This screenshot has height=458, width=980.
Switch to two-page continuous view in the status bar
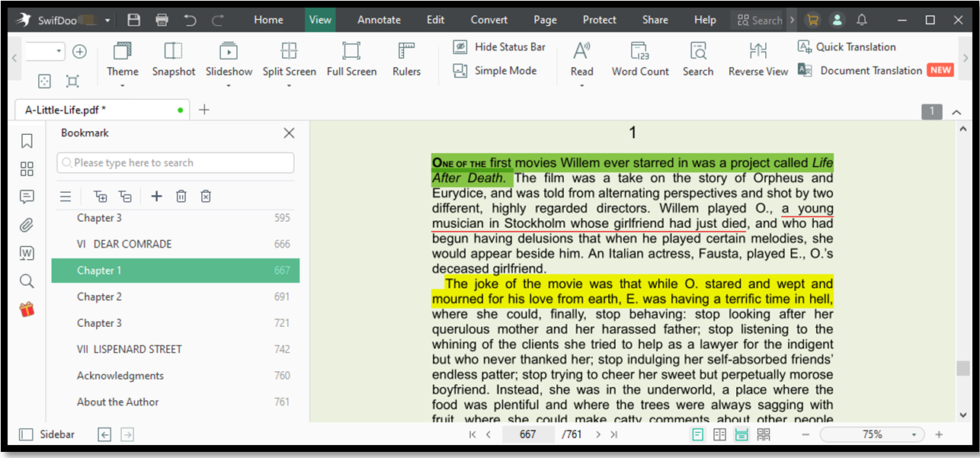(x=764, y=434)
